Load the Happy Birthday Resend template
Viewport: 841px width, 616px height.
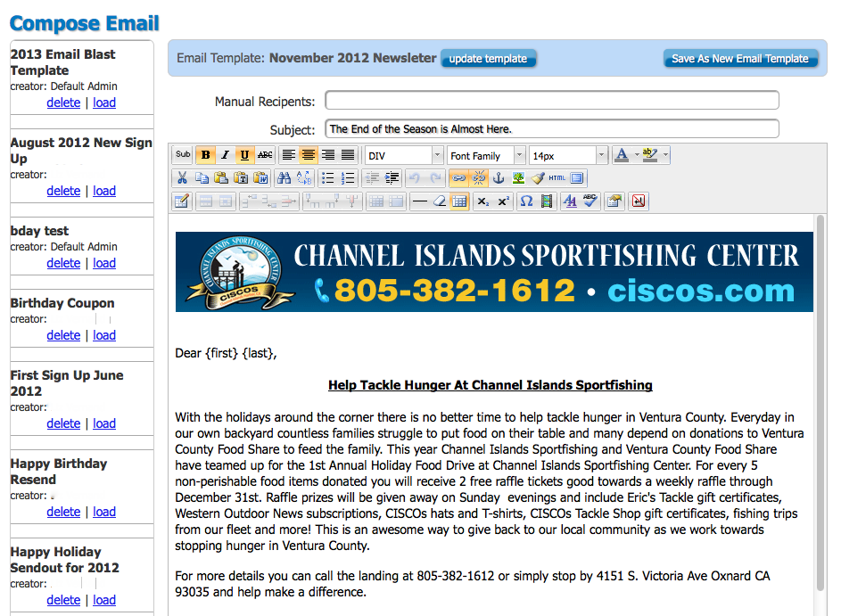(x=104, y=512)
